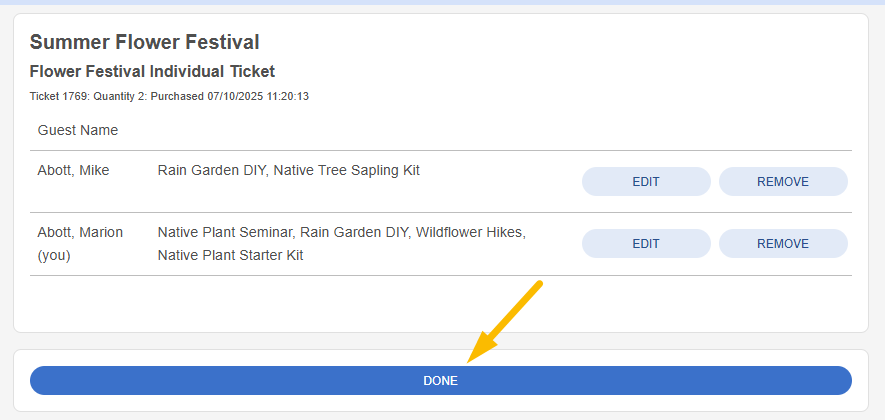Click Rain Garden DIY in Mike's row
Image resolution: width=885 pixels, height=420 pixels.
click(x=211, y=170)
